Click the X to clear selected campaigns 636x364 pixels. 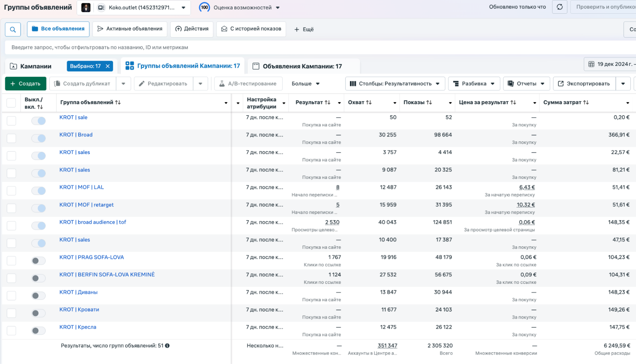click(108, 66)
